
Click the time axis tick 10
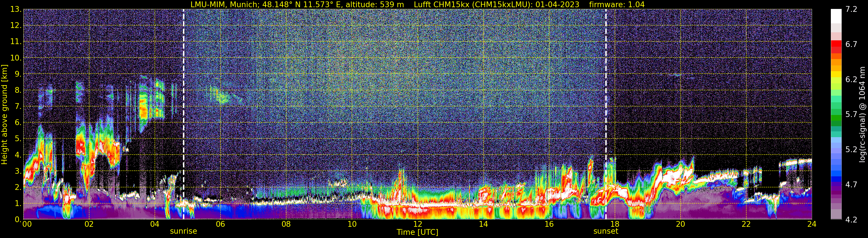click(352, 224)
